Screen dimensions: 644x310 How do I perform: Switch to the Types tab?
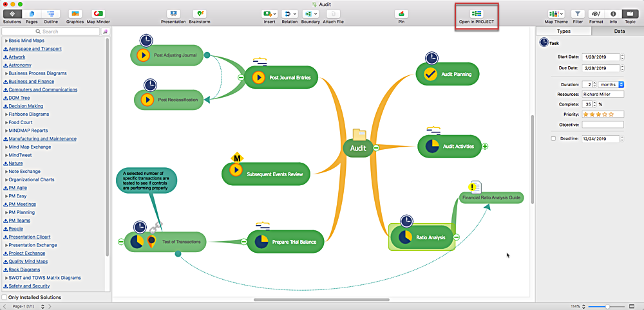[563, 31]
